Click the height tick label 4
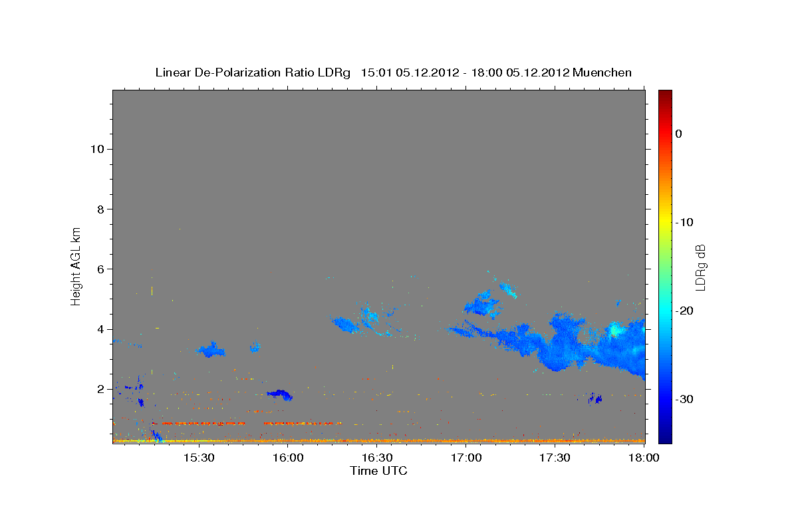 (100, 329)
